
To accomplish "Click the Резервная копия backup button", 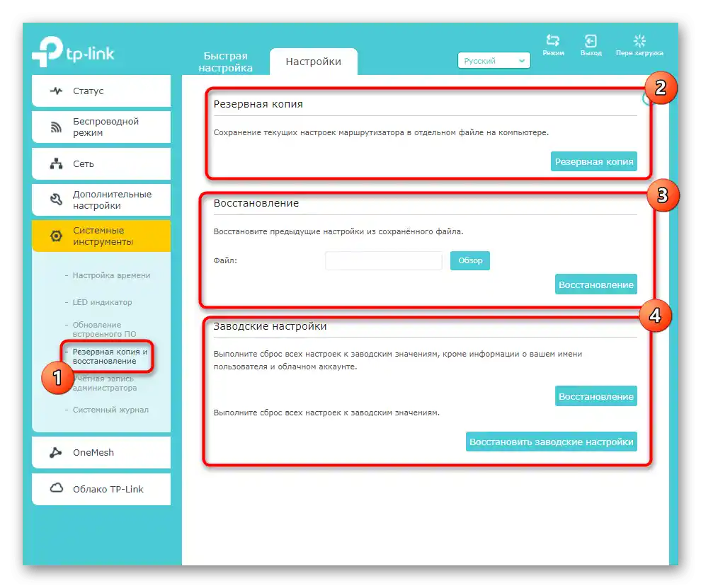I will [593, 161].
